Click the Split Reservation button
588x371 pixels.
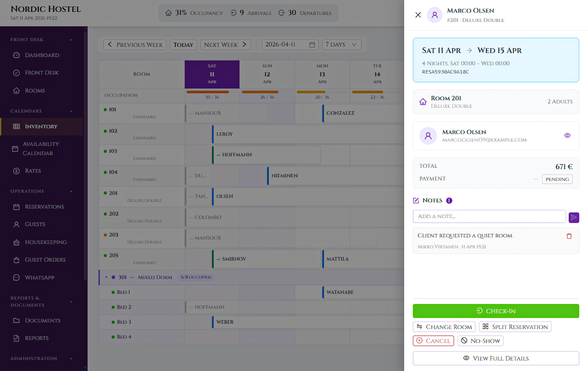pyautogui.click(x=515, y=327)
